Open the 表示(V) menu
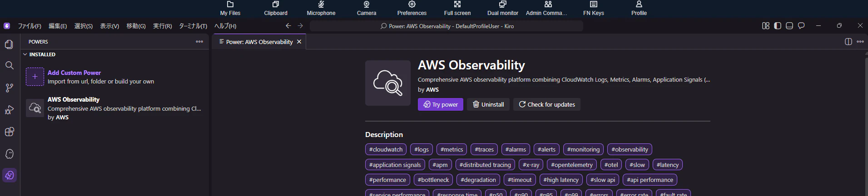This screenshot has width=868, height=196. point(109,26)
